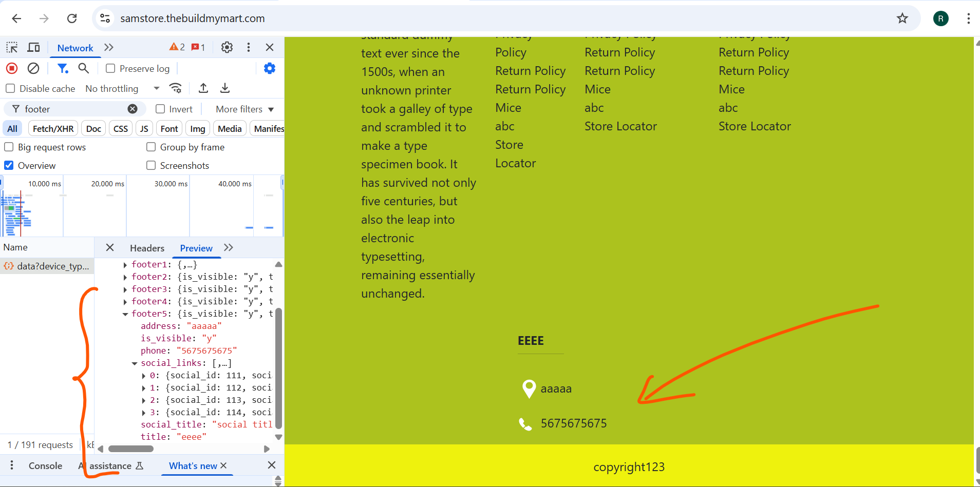The height and width of the screenshot is (487, 980).
Task: Open Chrome profile R avatar
Action: tap(940, 18)
